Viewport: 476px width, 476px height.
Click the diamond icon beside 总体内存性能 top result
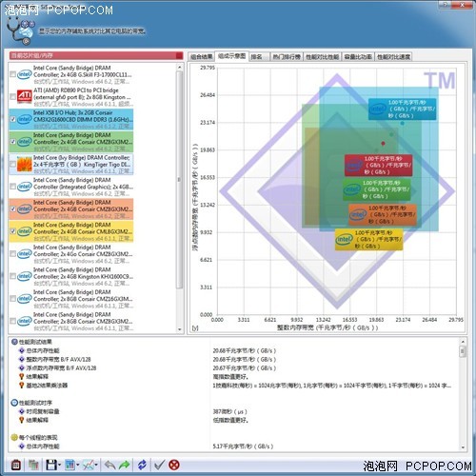tap(22, 350)
